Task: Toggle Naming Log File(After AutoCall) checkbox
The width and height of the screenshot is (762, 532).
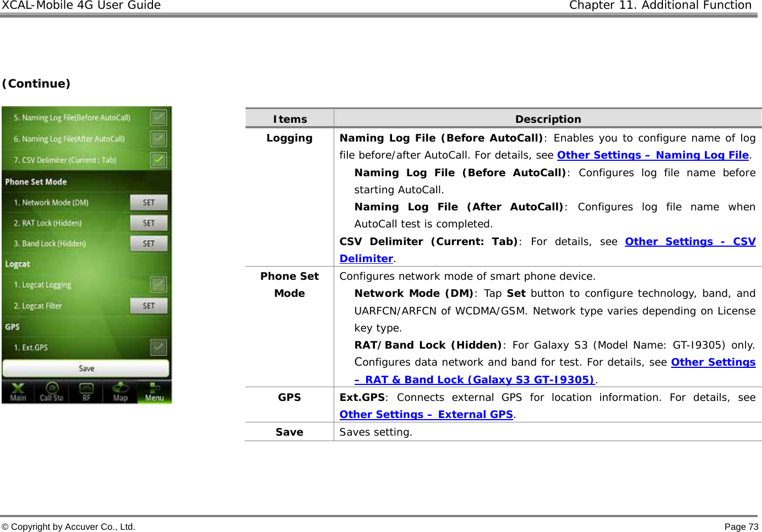Action: pos(158,138)
